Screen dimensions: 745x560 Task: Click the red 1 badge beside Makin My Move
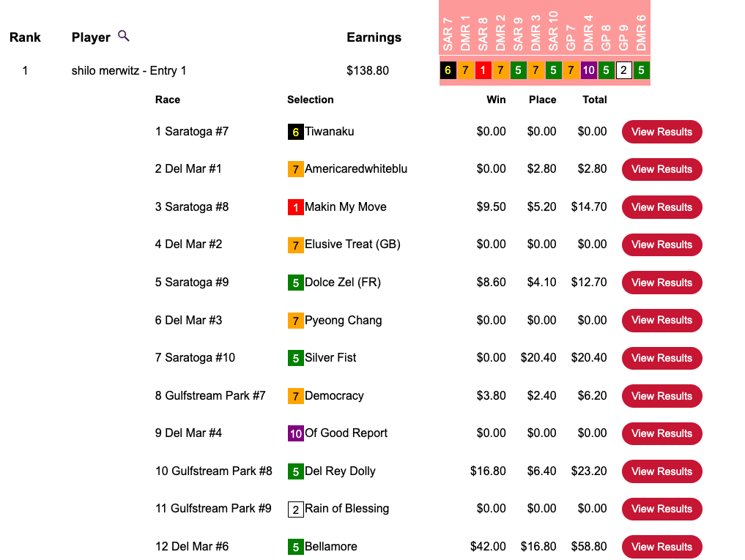coord(295,208)
